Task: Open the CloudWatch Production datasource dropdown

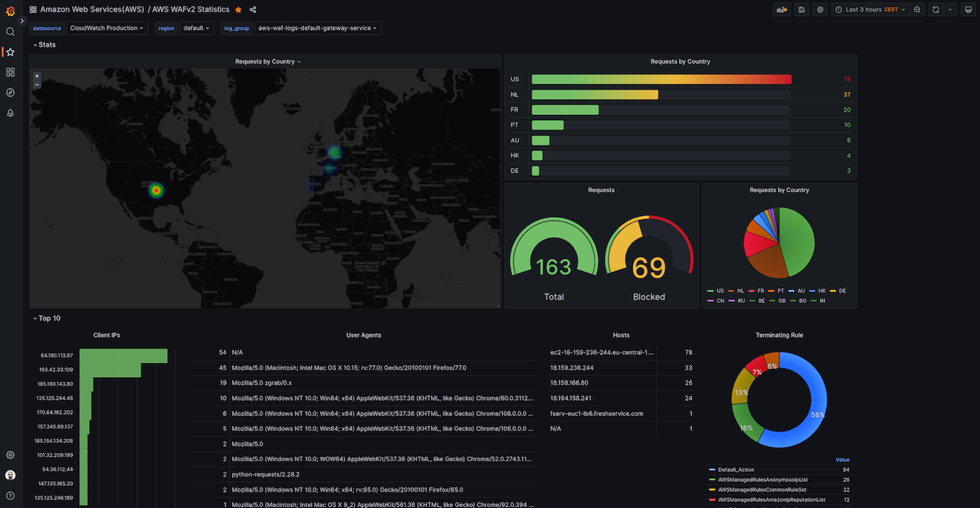Action: (106, 28)
